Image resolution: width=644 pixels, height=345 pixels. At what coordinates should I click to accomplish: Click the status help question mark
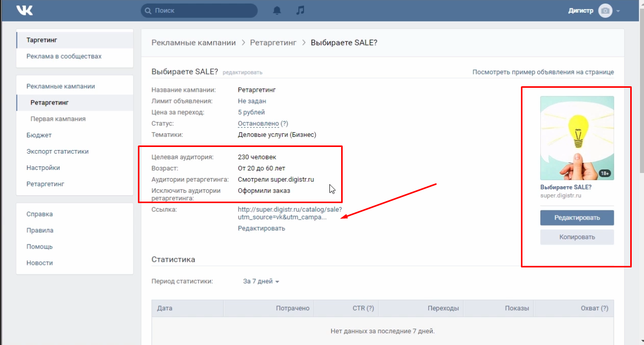pos(284,124)
